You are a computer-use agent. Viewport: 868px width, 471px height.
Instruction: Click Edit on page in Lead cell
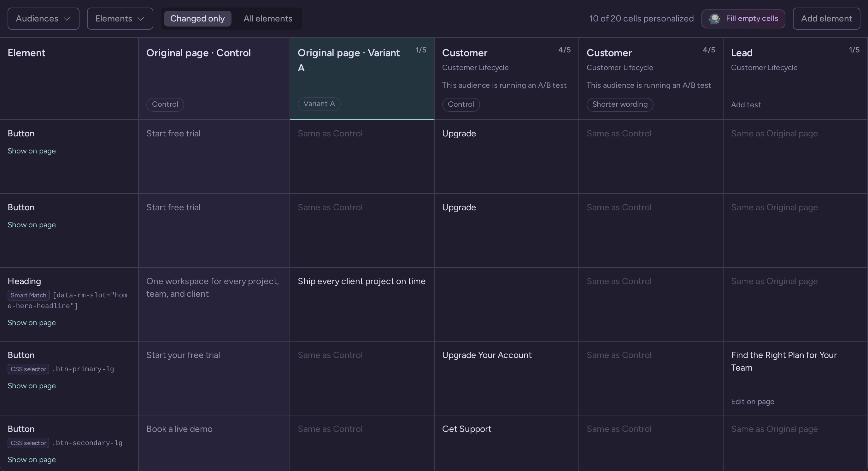(x=753, y=402)
